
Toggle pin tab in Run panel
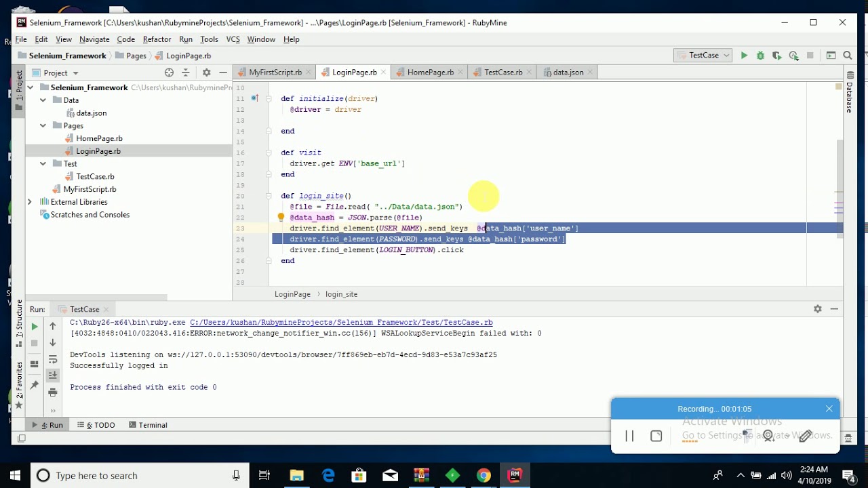35,385
